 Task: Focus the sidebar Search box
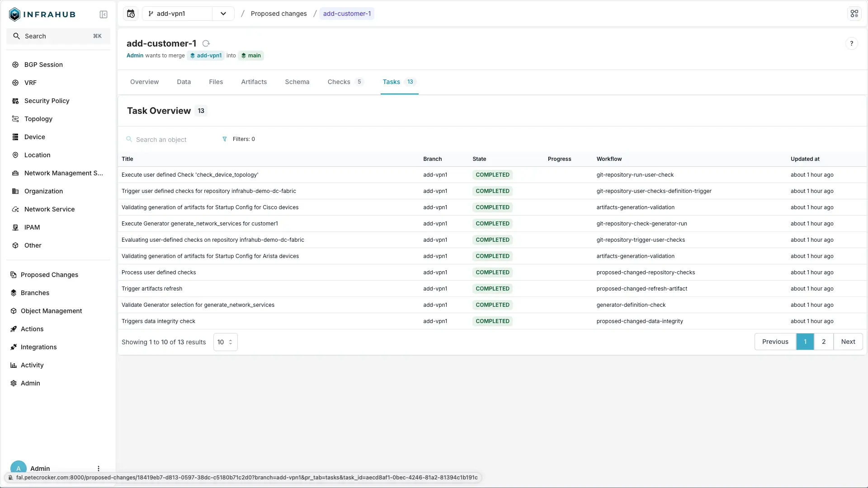[x=58, y=36]
